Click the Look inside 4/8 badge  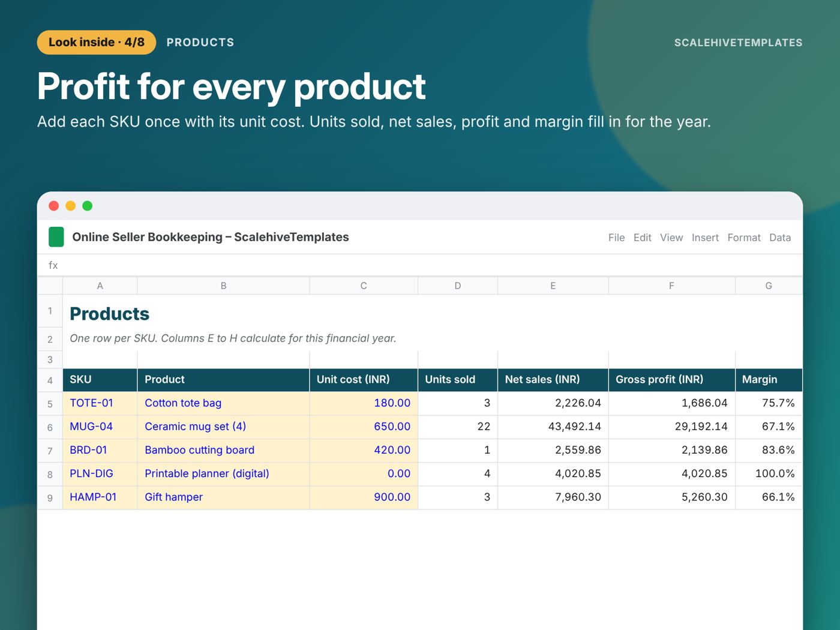(97, 43)
